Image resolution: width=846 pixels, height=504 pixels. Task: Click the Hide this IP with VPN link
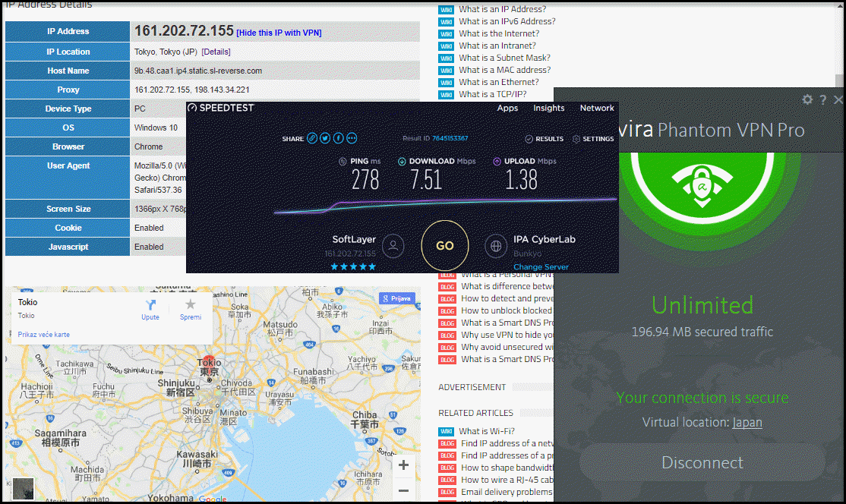coord(279,33)
